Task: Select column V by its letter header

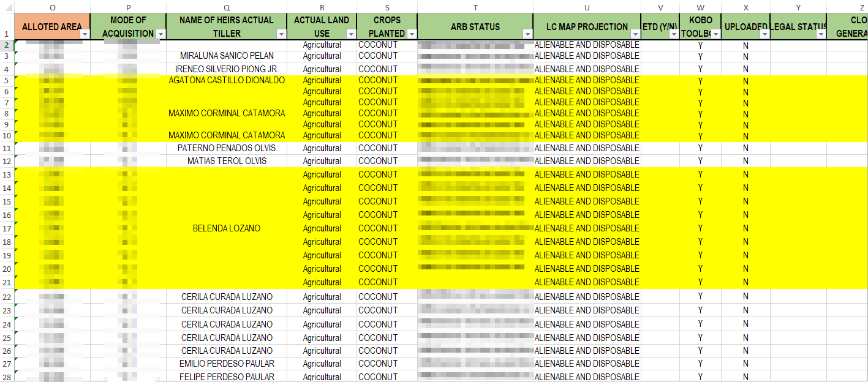Action: (x=660, y=7)
